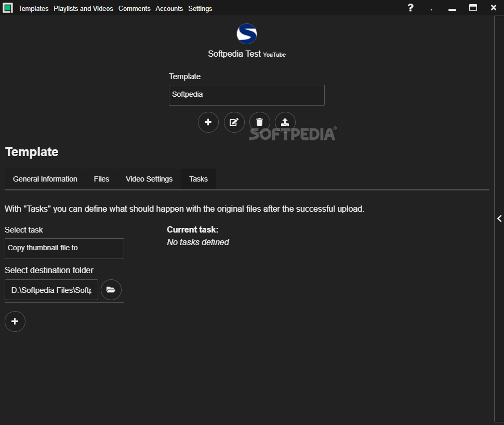Open the folder browse icon for destination
The height and width of the screenshot is (425, 504).
click(x=111, y=290)
